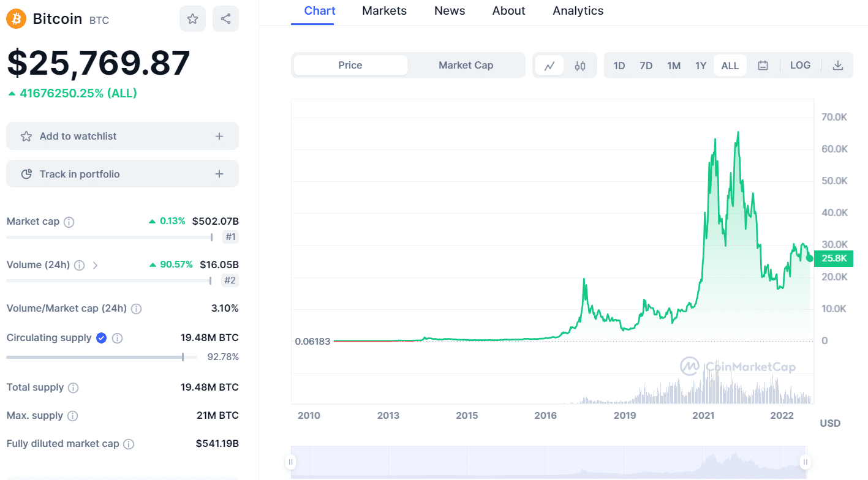The width and height of the screenshot is (868, 480).
Task: Click the $16.05B volume value
Action: point(219,264)
